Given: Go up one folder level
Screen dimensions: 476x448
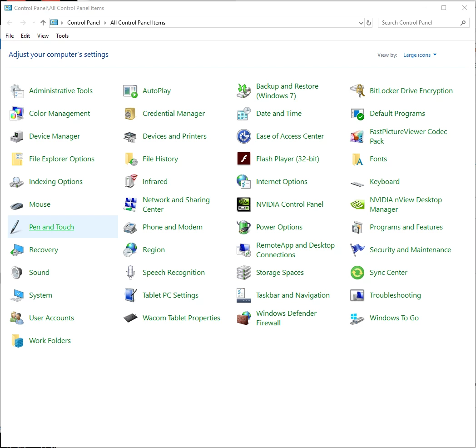Looking at the screenshot, I should (43, 23).
